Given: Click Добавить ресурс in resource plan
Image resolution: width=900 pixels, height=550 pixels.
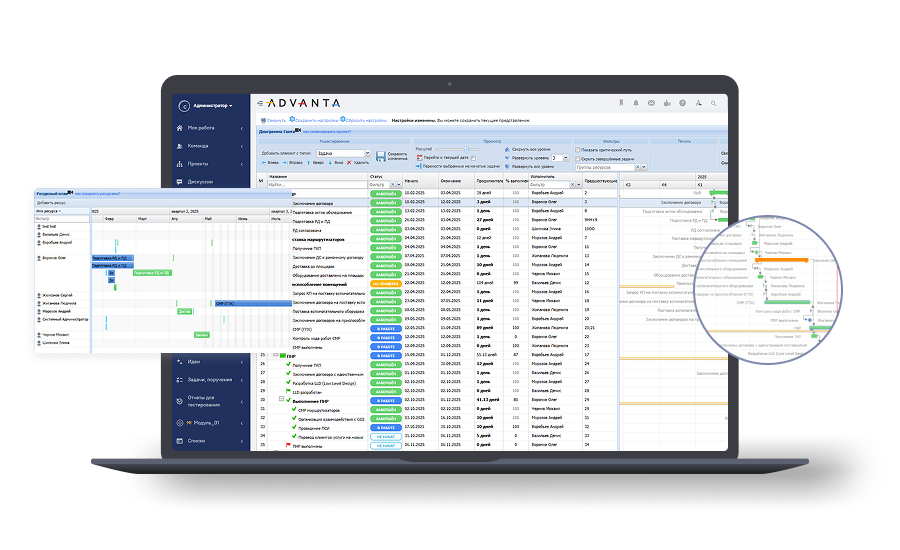Looking at the screenshot, I should [50, 202].
